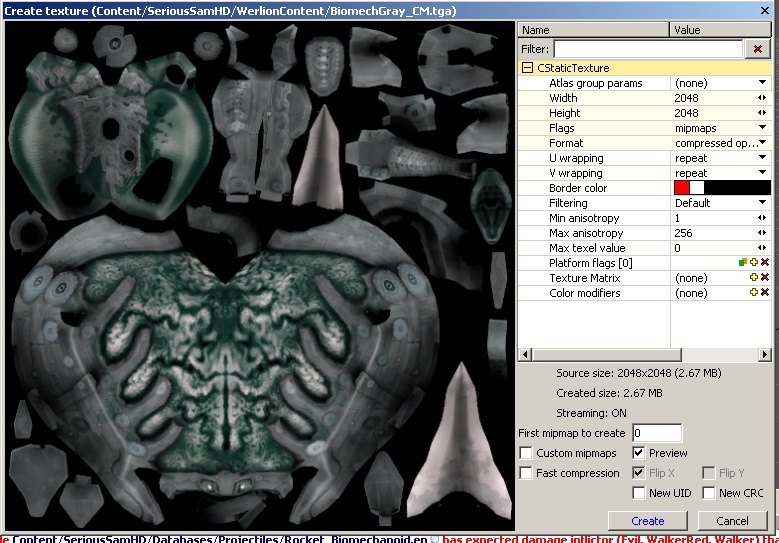
Task: Close the Create texture dialog
Action: (765, 10)
